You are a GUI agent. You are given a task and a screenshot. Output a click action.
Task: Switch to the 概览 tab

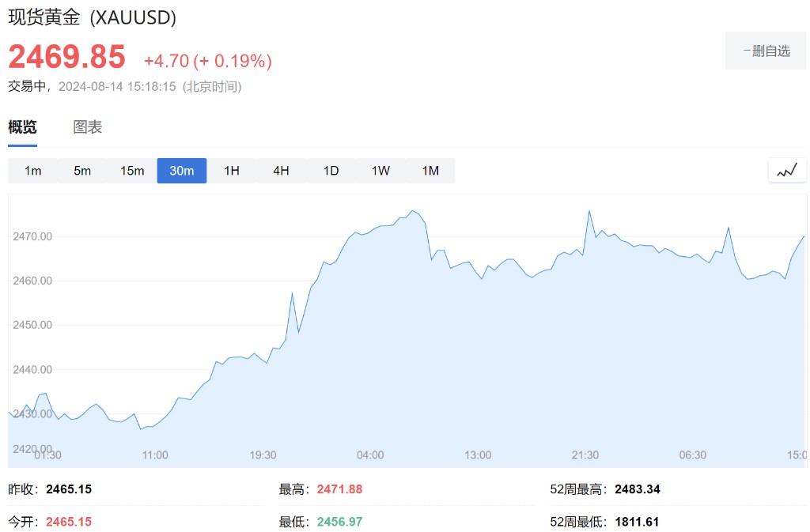22,127
